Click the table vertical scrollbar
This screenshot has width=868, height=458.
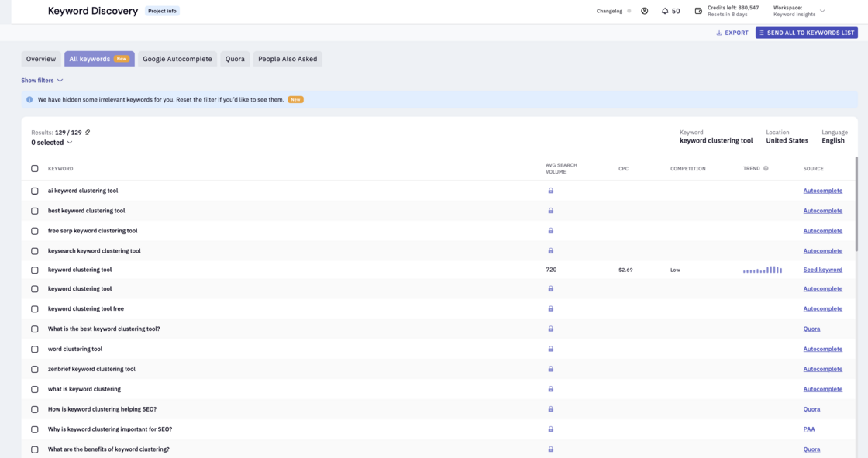point(856,204)
